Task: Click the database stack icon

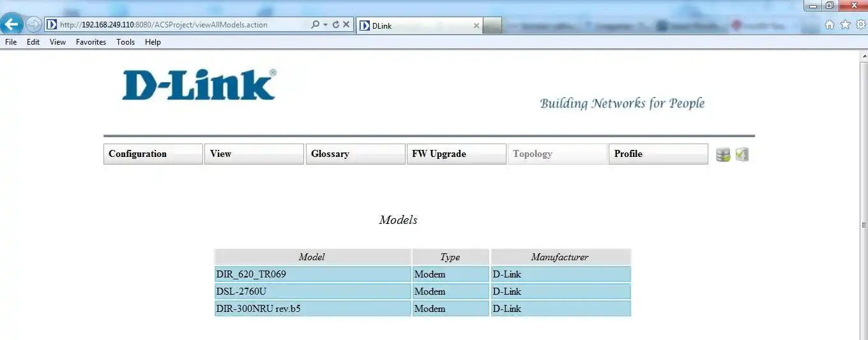Action: pyautogui.click(x=723, y=154)
